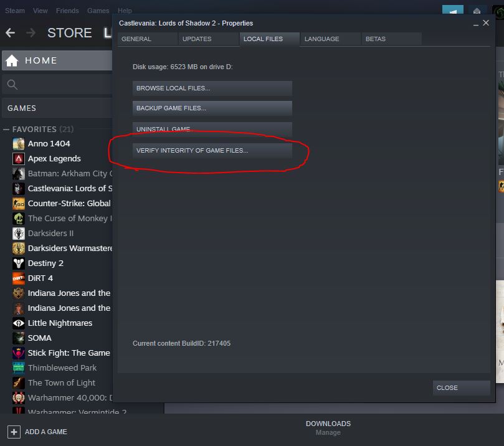This screenshot has width=504, height=446.
Task: Click the Castlevania game icon in library
Action: [19, 189]
